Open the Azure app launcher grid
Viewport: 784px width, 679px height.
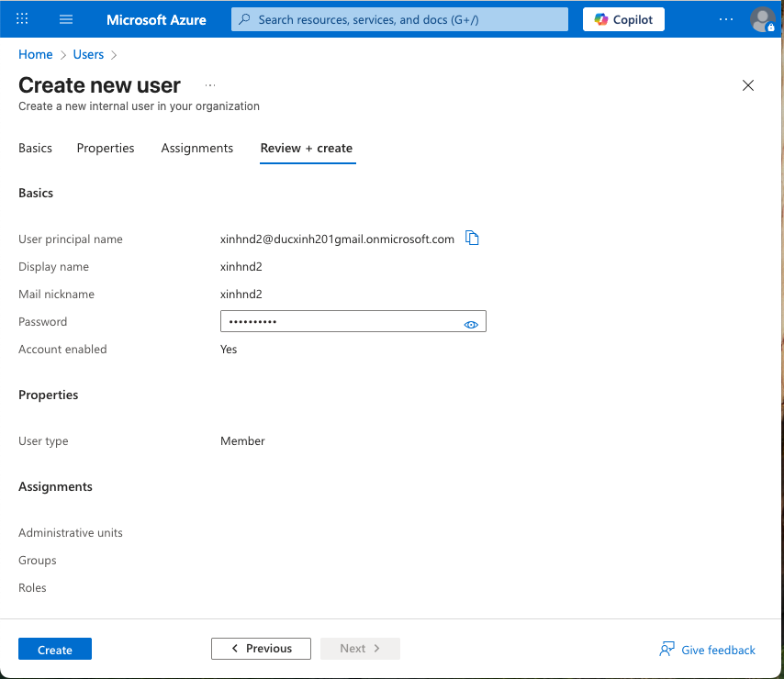click(21, 19)
